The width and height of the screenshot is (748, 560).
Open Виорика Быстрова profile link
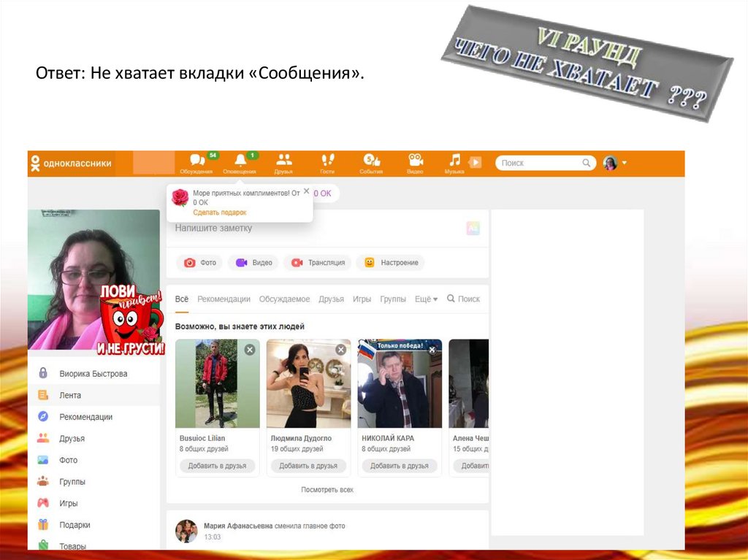(x=93, y=374)
